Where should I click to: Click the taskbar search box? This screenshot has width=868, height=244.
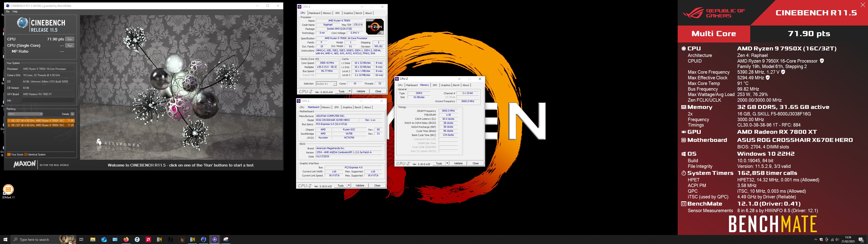click(43, 240)
